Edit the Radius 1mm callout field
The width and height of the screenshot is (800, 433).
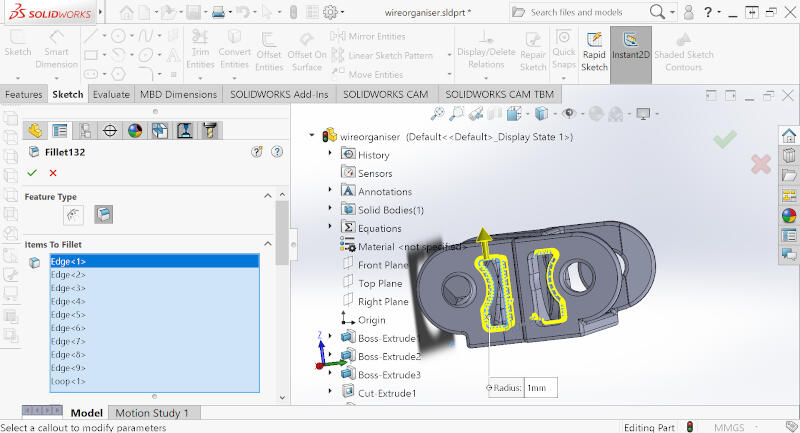click(540, 388)
